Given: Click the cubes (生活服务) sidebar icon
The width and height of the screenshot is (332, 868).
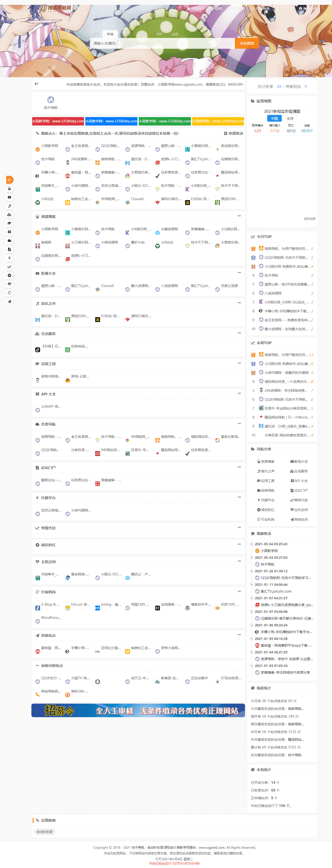Looking at the screenshot, I should tap(9, 215).
